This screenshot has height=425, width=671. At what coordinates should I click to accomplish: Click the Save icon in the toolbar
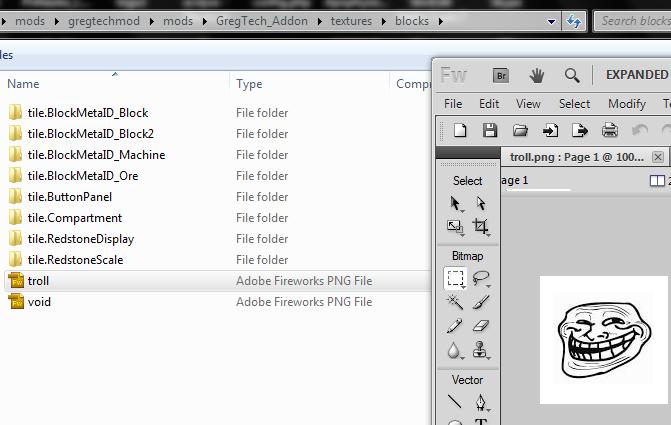(x=490, y=130)
